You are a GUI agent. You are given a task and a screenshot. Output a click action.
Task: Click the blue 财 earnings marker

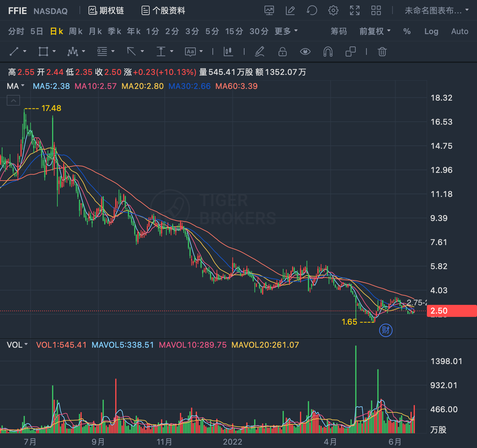coord(386,330)
